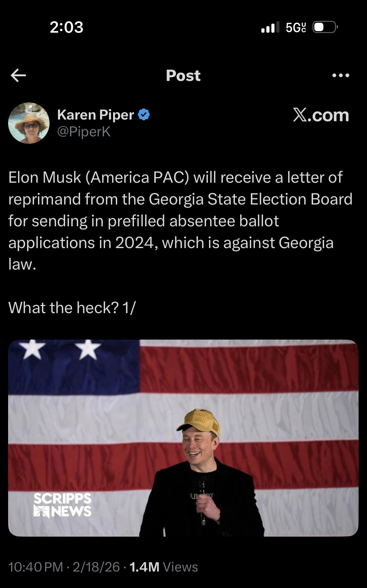Tap the "What the heck? 1/" line
This screenshot has width=367, height=588.
[x=72, y=308]
